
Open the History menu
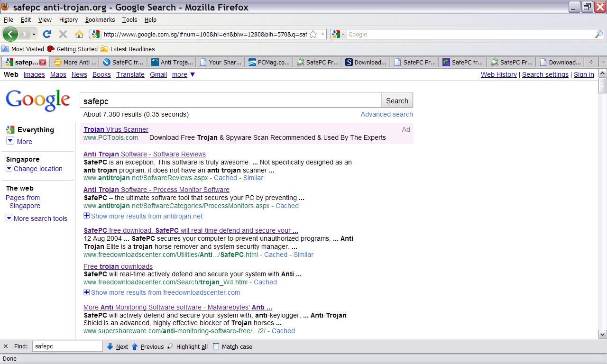(x=68, y=19)
